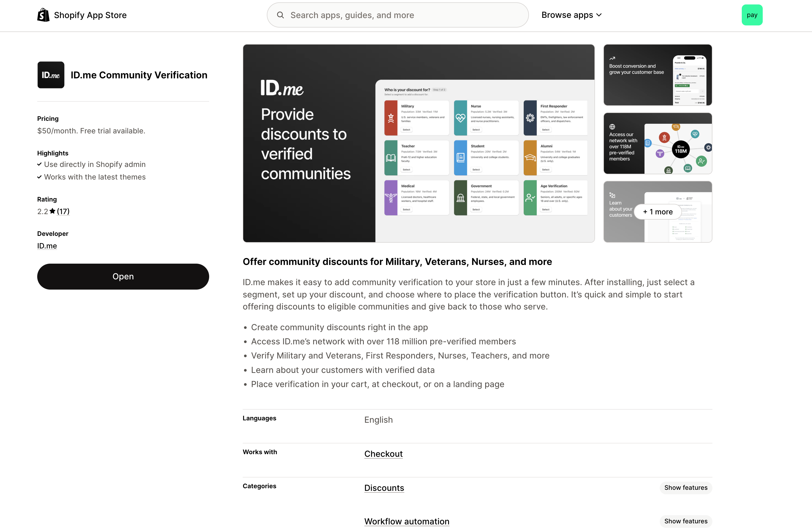812x532 pixels.
Task: Open the Checkout works-with link
Action: 383,454
